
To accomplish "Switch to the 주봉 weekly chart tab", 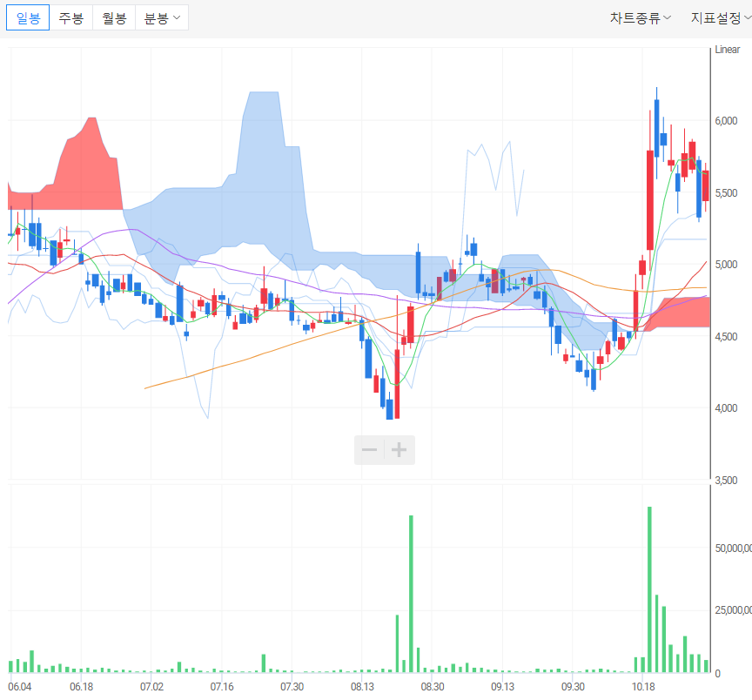I will [71, 17].
